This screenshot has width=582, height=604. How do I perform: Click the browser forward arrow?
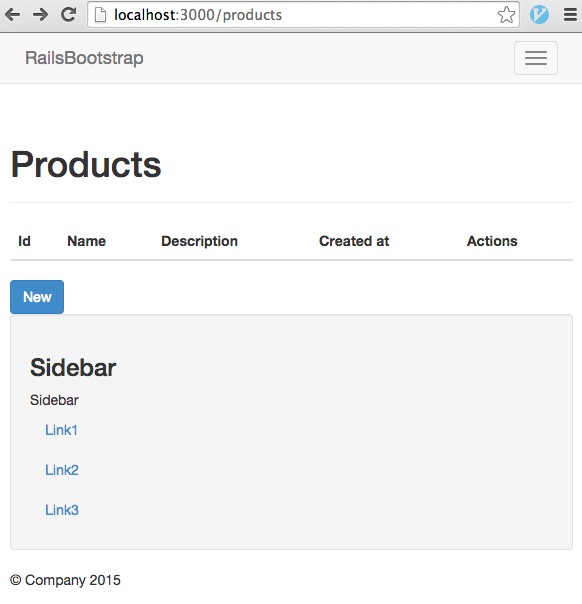40,15
